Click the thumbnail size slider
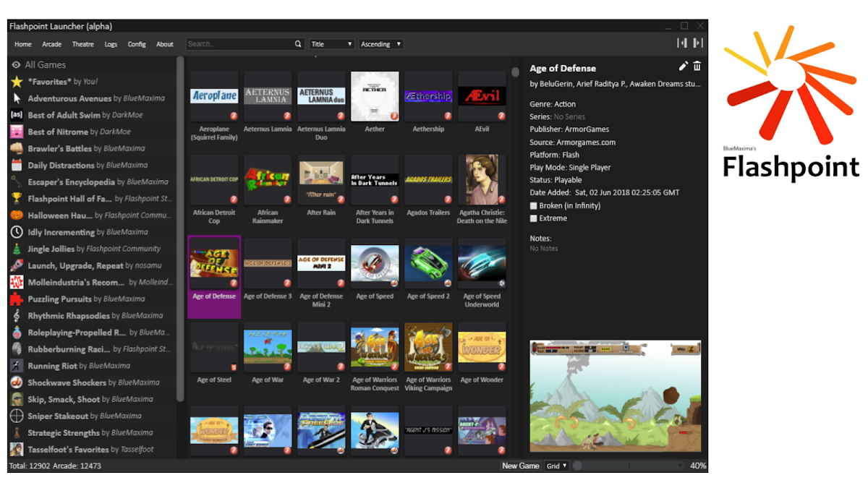This screenshot has width=868, height=488. click(629, 466)
